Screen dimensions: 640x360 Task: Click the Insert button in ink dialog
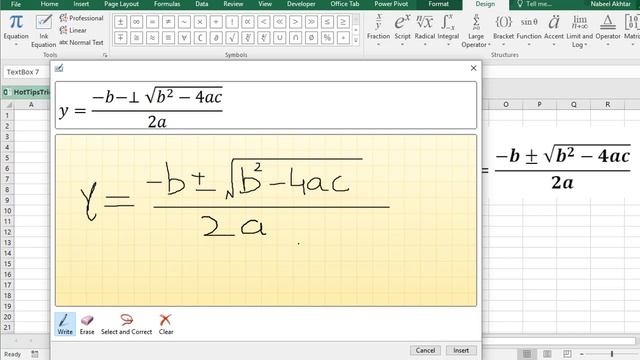click(x=461, y=350)
